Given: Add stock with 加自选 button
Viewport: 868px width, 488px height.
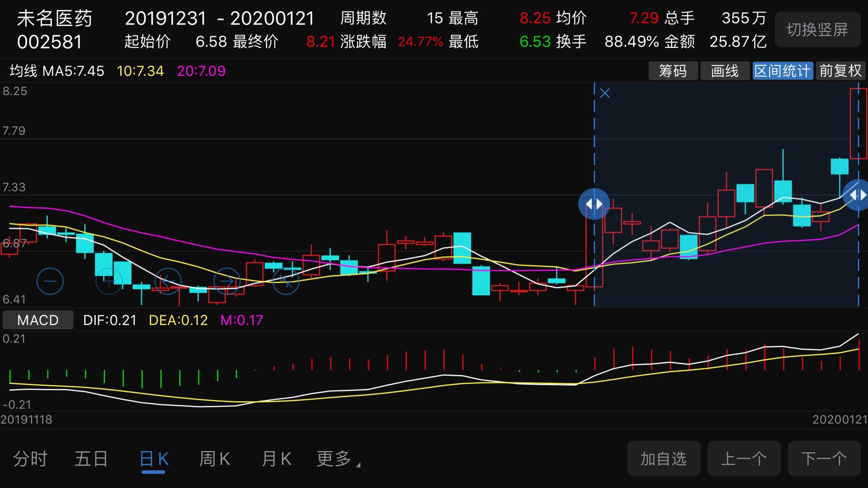Looking at the screenshot, I should (664, 458).
